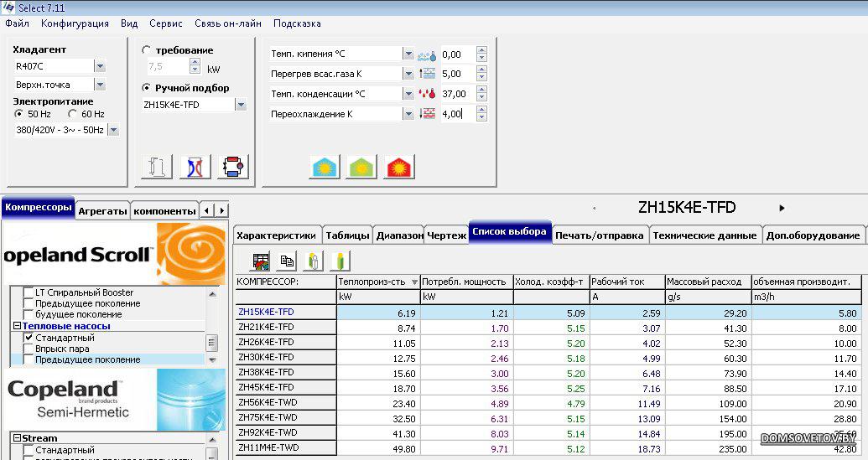The image size is (868, 460).
Task: Switch to the Диапазон tab
Action: pyautogui.click(x=399, y=235)
